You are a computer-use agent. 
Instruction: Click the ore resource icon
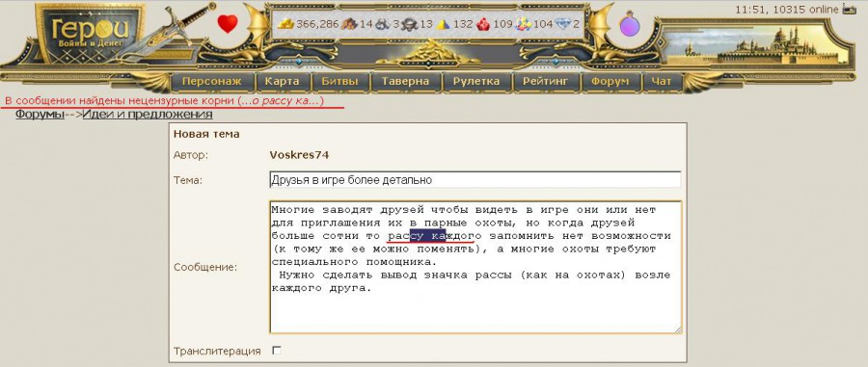[383, 24]
